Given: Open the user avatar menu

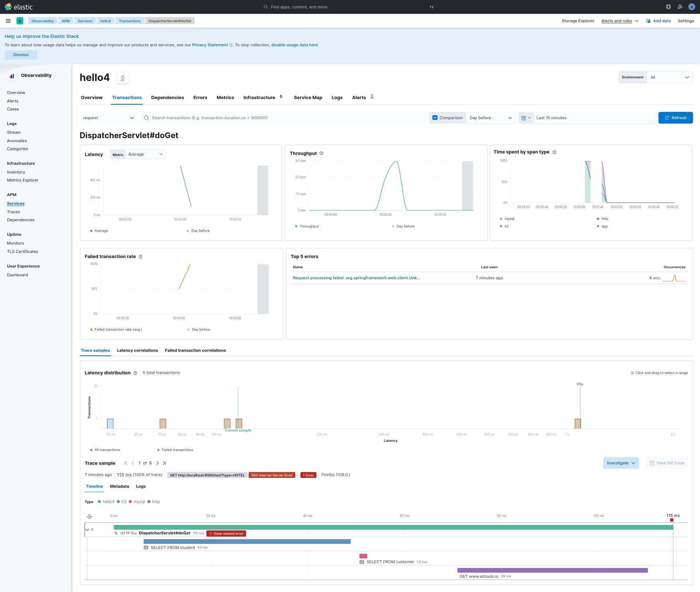Looking at the screenshot, I should [x=692, y=7].
